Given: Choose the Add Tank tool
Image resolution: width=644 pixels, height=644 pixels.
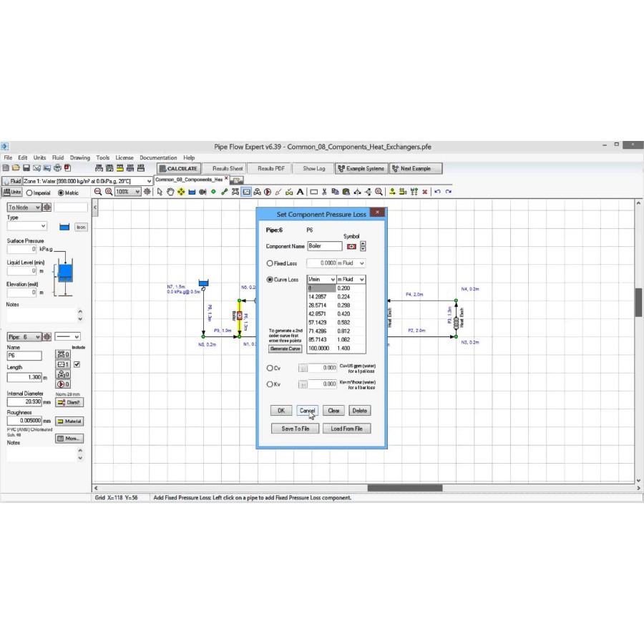Looking at the screenshot, I should [192, 192].
